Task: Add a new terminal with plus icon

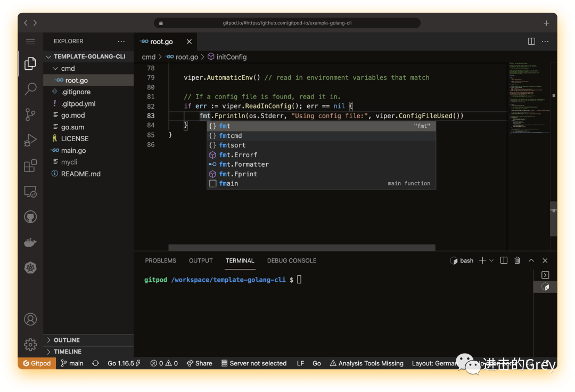Action: (x=482, y=260)
